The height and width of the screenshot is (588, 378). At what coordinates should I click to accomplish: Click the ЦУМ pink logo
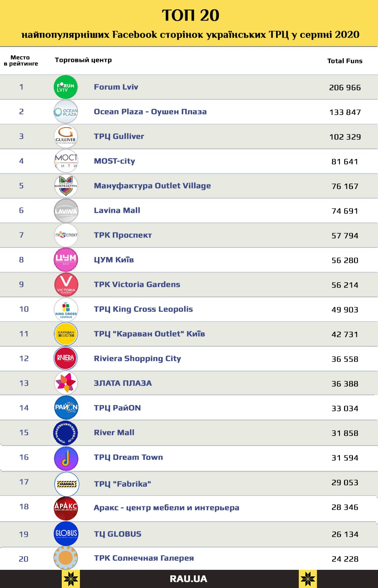tap(66, 260)
